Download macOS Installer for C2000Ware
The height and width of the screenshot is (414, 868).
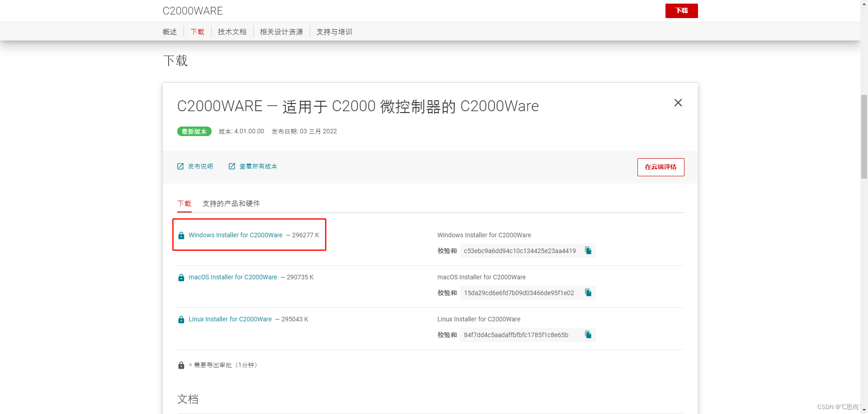(233, 277)
